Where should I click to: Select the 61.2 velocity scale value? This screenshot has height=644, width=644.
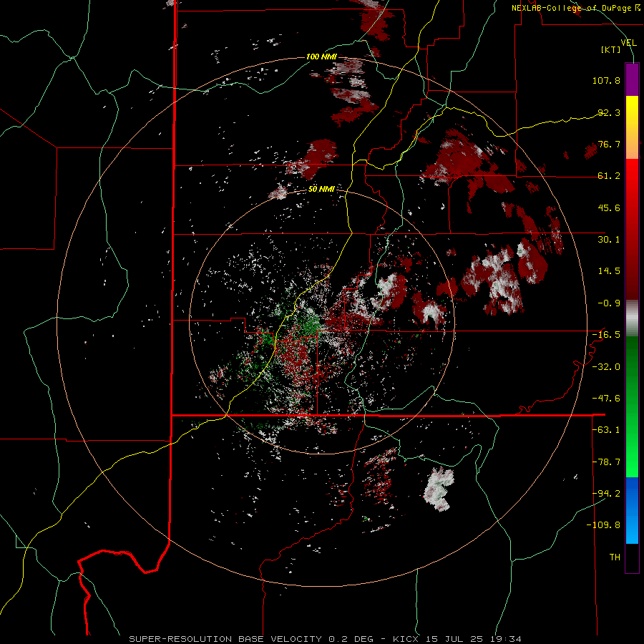click(x=609, y=176)
